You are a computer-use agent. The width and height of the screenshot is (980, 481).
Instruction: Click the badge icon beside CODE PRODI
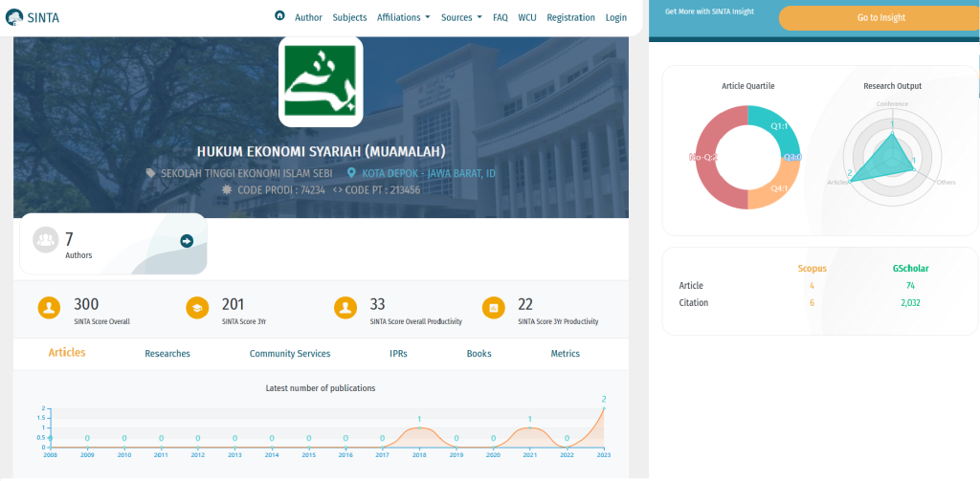click(x=226, y=189)
